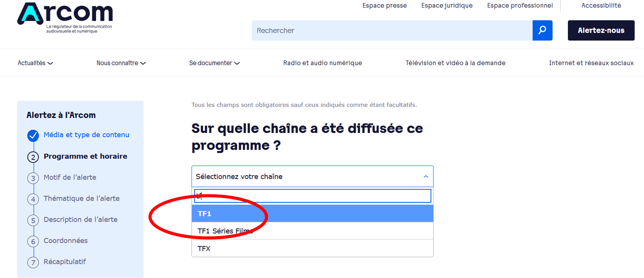Open the Espace presse link
The image size is (644, 278).
coord(385,6)
